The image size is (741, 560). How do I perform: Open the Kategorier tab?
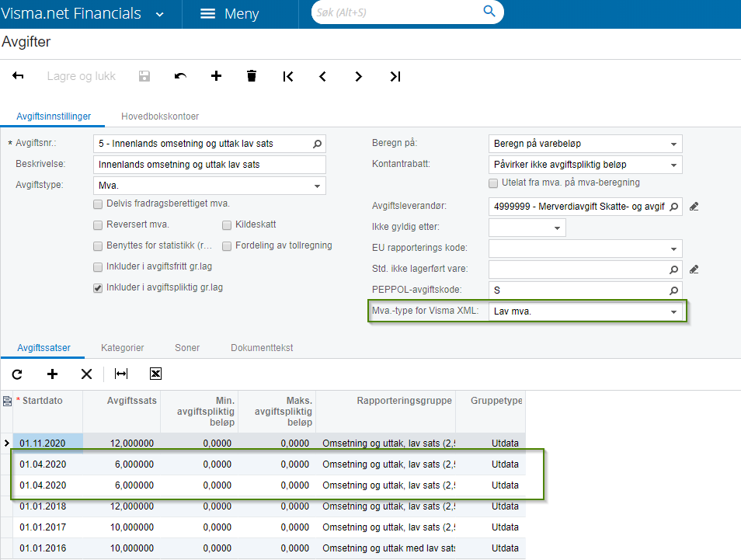(x=123, y=348)
